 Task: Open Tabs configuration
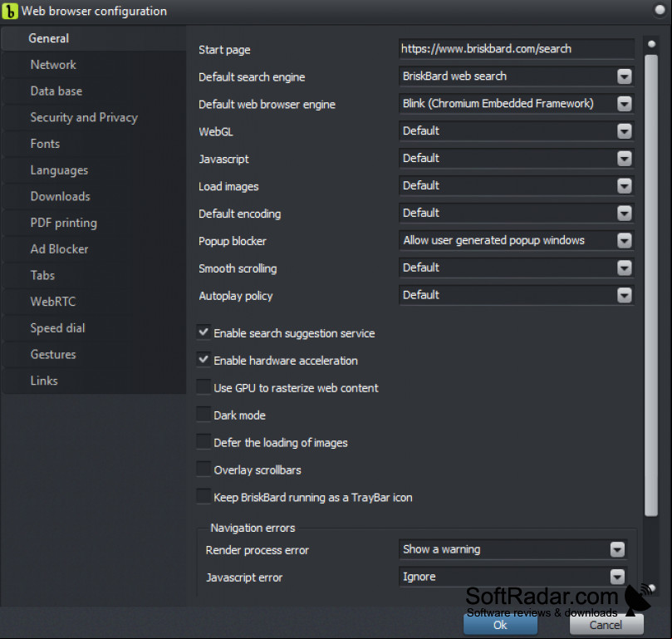coord(93,275)
